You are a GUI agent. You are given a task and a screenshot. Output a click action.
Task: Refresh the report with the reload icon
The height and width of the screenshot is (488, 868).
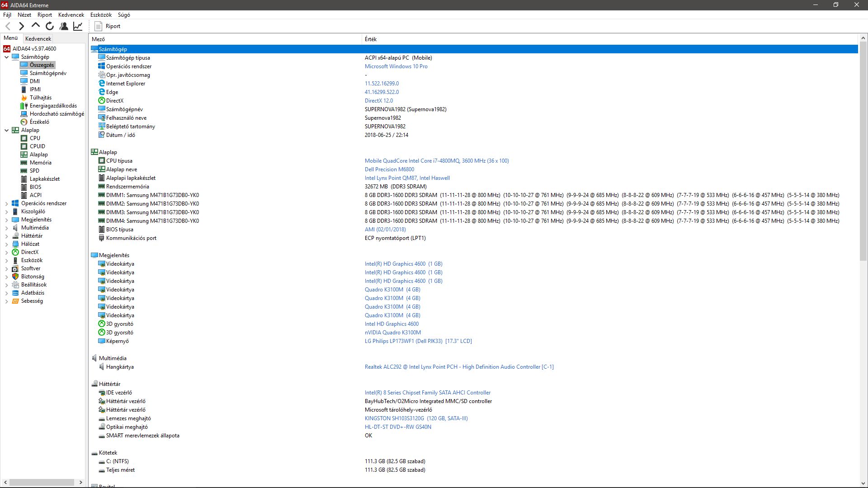coord(50,26)
